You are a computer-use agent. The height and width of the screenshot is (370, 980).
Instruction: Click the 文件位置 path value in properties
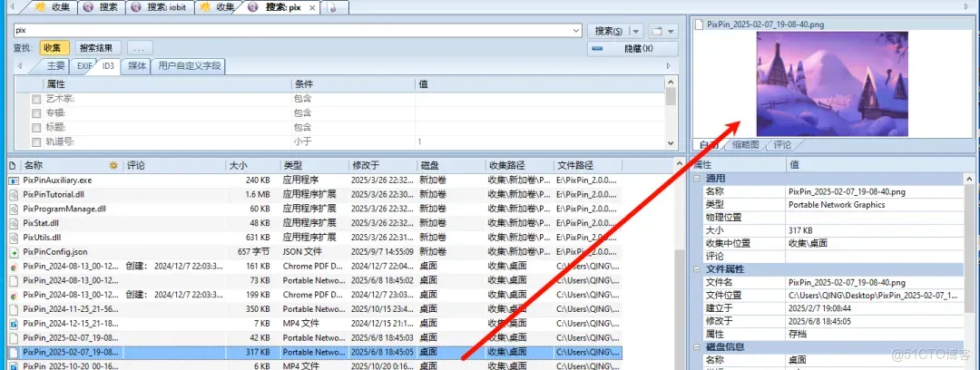[875, 295]
